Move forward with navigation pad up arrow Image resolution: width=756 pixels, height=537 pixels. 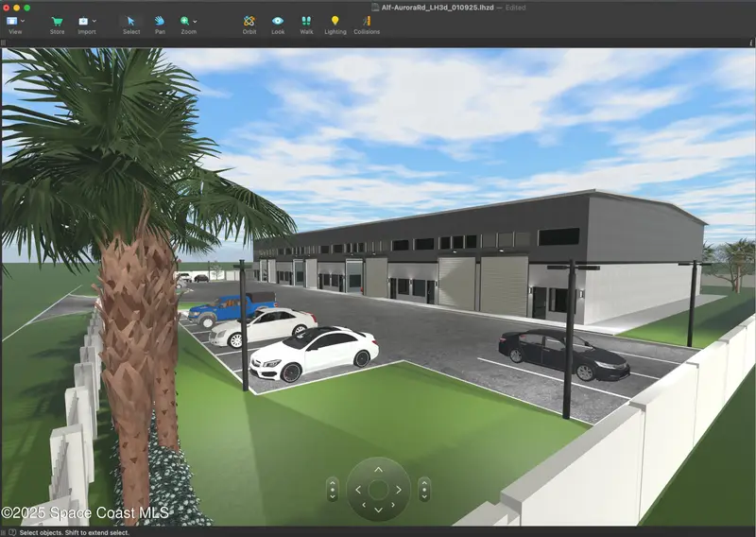[x=379, y=470]
